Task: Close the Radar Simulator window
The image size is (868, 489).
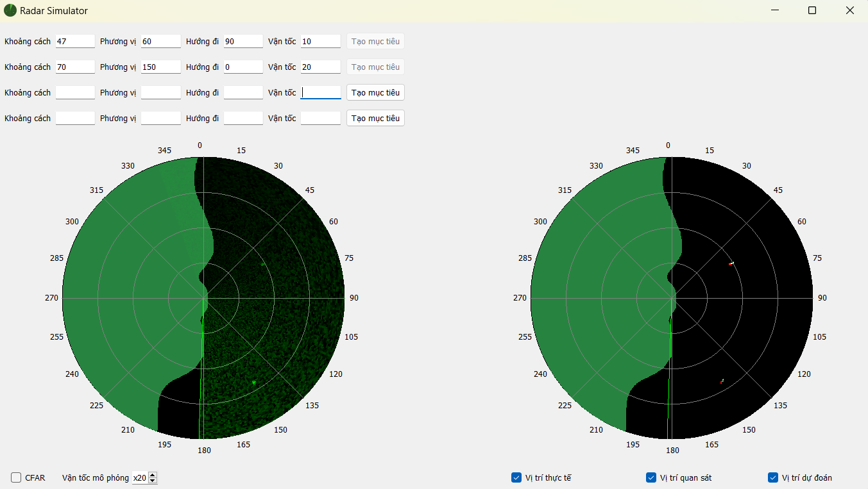Action: [x=849, y=10]
